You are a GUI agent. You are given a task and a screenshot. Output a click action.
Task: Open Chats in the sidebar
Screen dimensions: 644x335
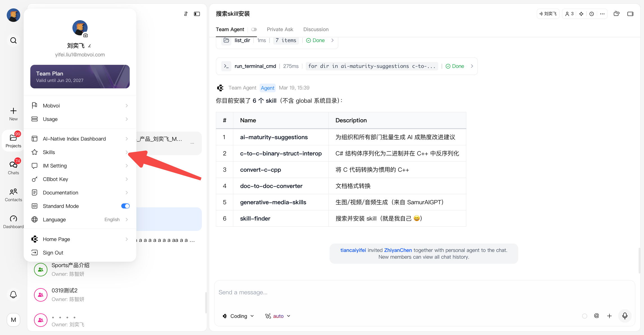[13, 167]
